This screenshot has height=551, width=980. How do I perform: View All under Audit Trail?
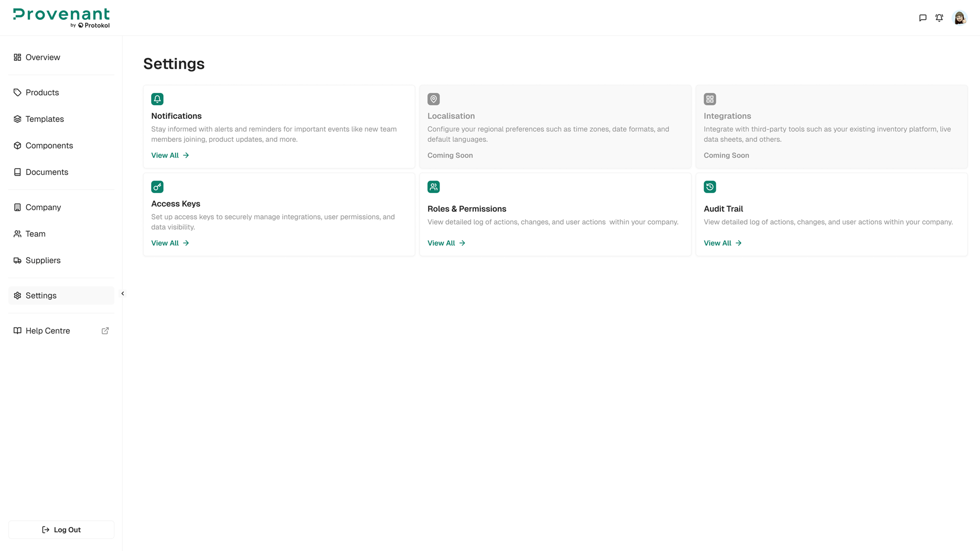tap(722, 243)
